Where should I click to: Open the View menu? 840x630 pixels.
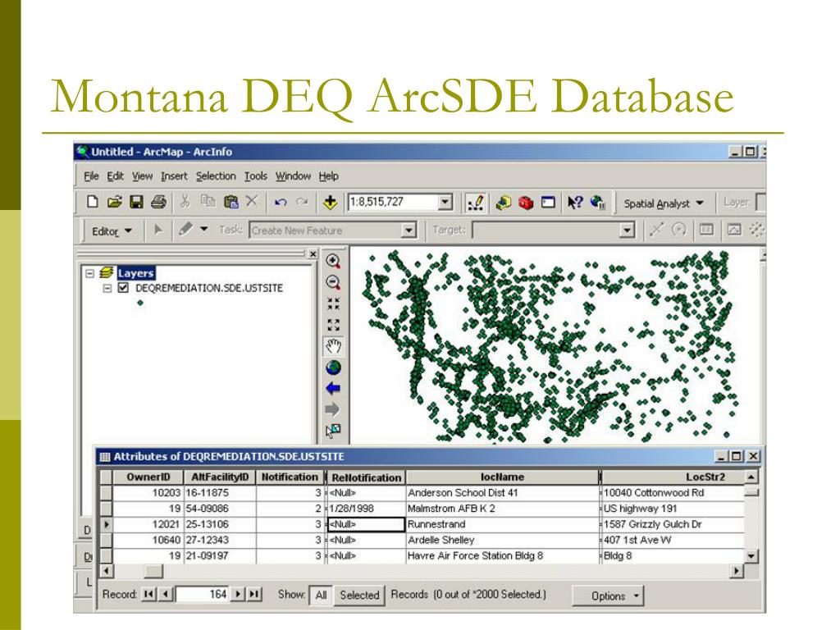[x=143, y=176]
